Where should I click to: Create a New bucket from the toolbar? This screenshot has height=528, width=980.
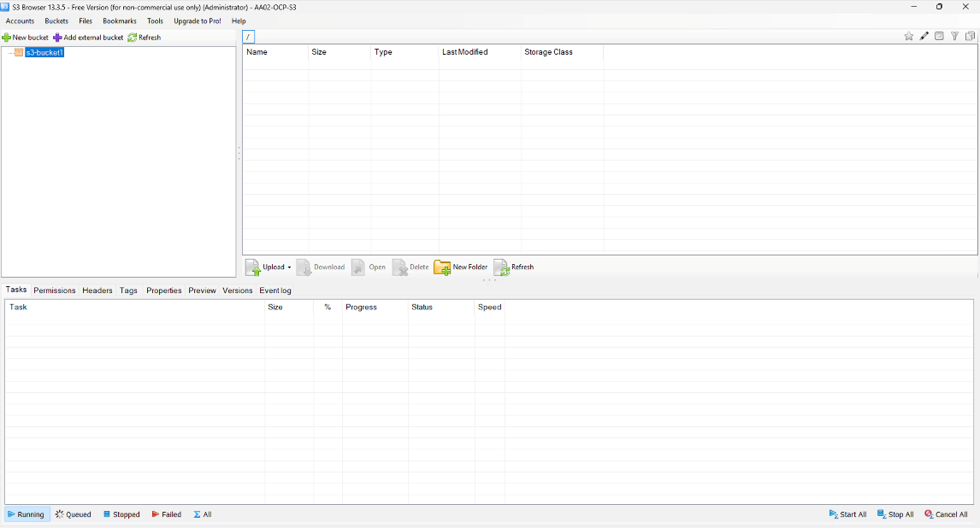point(25,38)
